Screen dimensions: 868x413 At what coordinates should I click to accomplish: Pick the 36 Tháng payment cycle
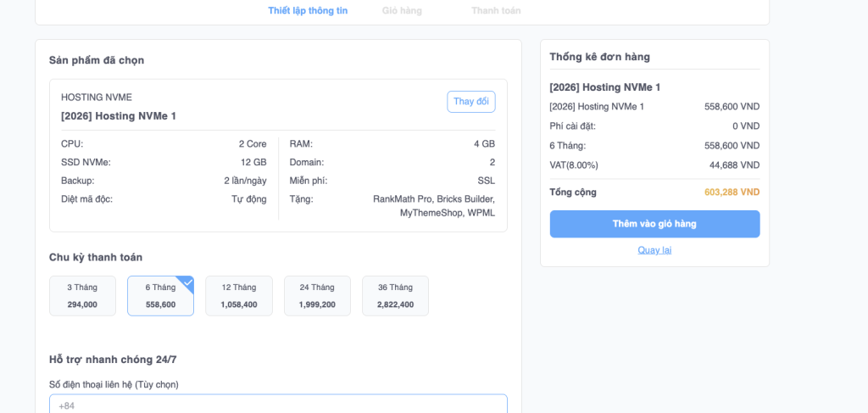pyautogui.click(x=395, y=296)
